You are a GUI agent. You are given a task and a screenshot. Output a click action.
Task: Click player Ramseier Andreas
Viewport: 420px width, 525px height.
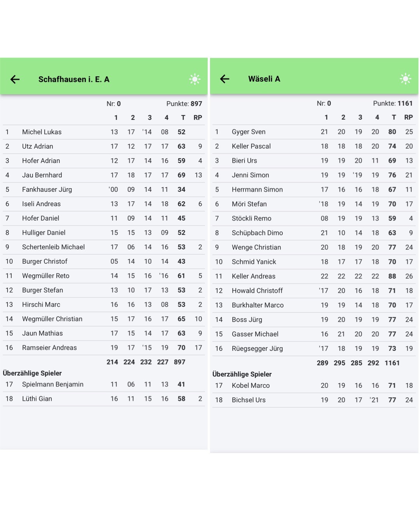click(49, 348)
